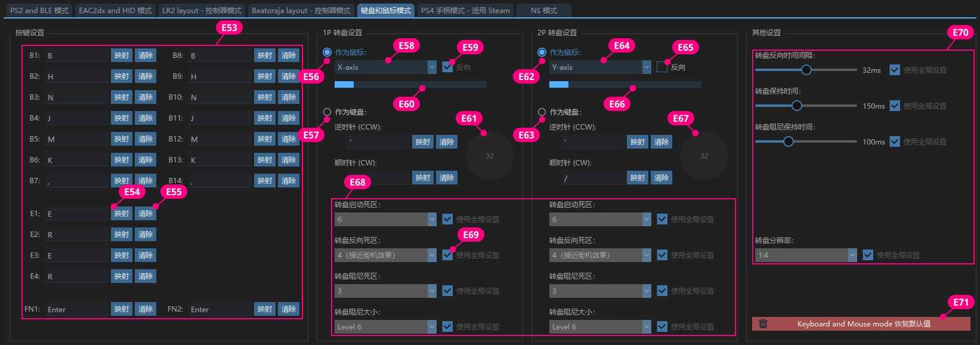Image resolution: width=980 pixels, height=345 pixels.
Task: Click the 转盘反向时间间隔 slider handle
Action: click(806, 70)
